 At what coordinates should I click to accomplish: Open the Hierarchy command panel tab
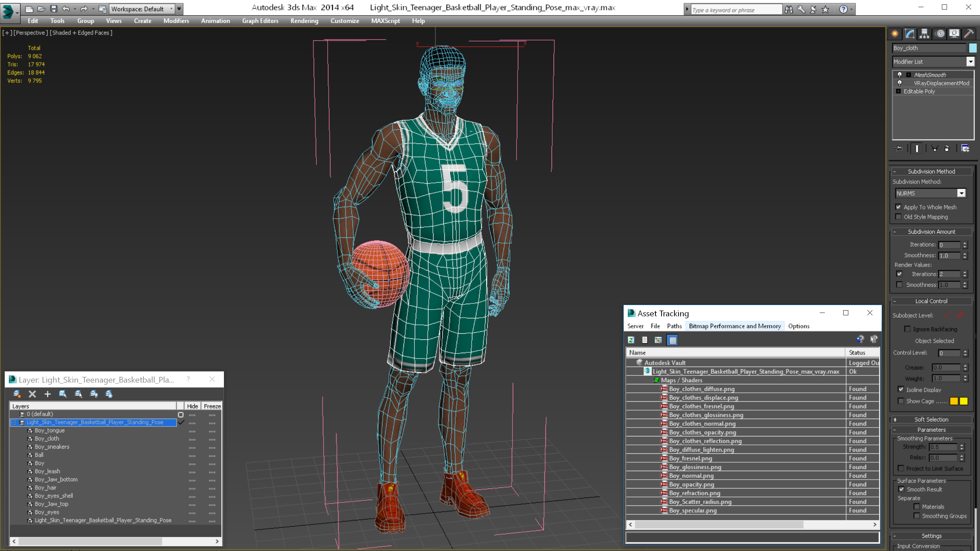point(925,34)
